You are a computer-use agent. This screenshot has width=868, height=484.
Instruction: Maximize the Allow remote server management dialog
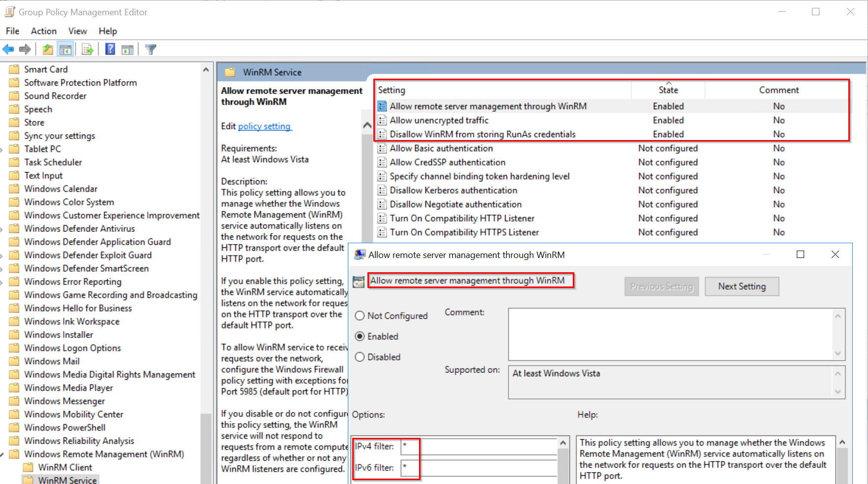800,254
